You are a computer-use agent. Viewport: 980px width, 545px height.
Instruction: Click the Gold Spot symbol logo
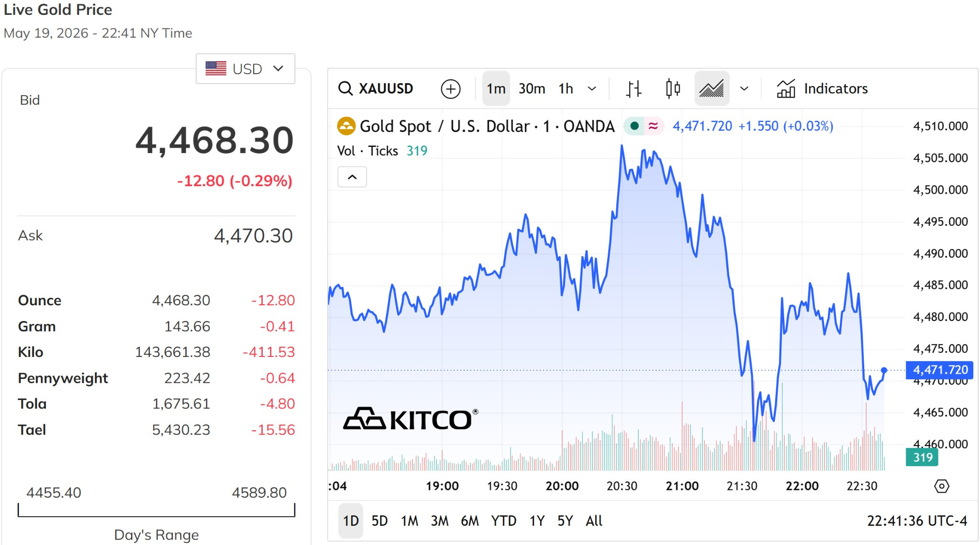(346, 126)
